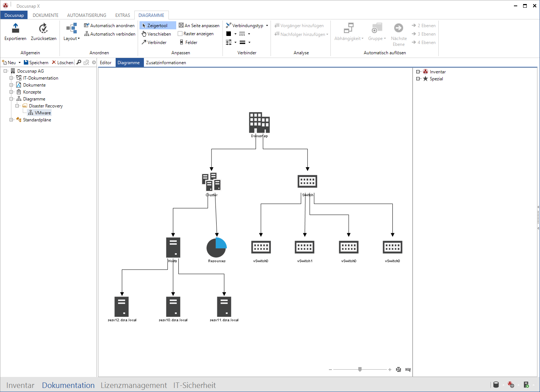Switch to the Lizenzmanagement module
540x392 pixels.
click(x=134, y=385)
